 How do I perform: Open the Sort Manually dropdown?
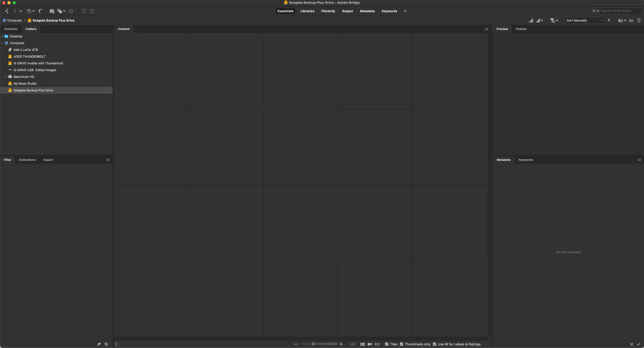point(584,21)
